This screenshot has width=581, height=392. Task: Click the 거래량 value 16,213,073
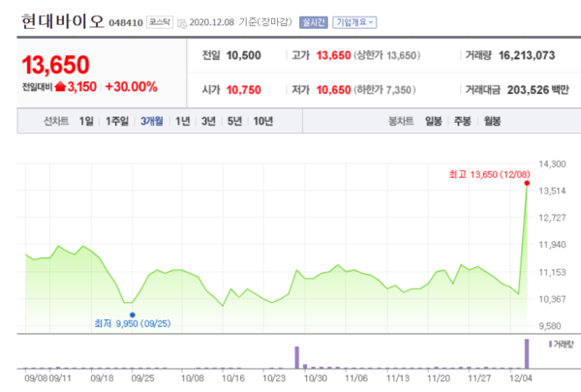click(527, 55)
